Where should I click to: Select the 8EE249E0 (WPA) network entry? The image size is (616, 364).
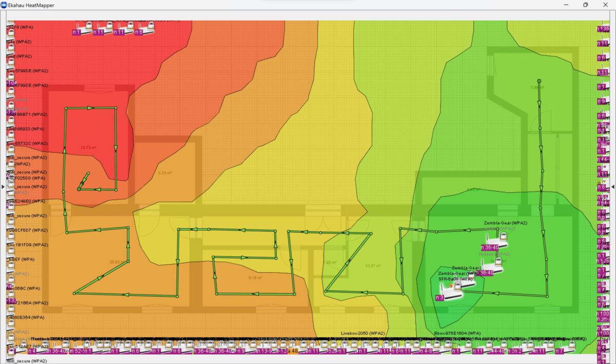click(x=26, y=201)
